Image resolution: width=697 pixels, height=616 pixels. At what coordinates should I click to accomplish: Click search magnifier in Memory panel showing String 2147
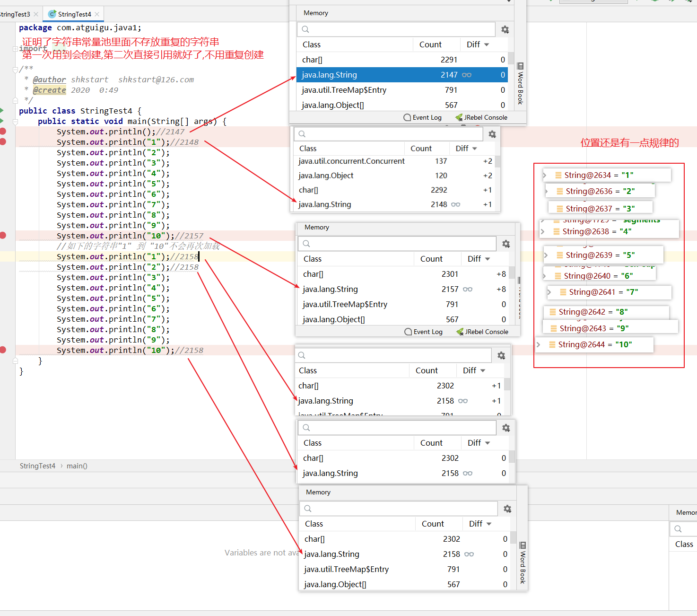pos(305,29)
